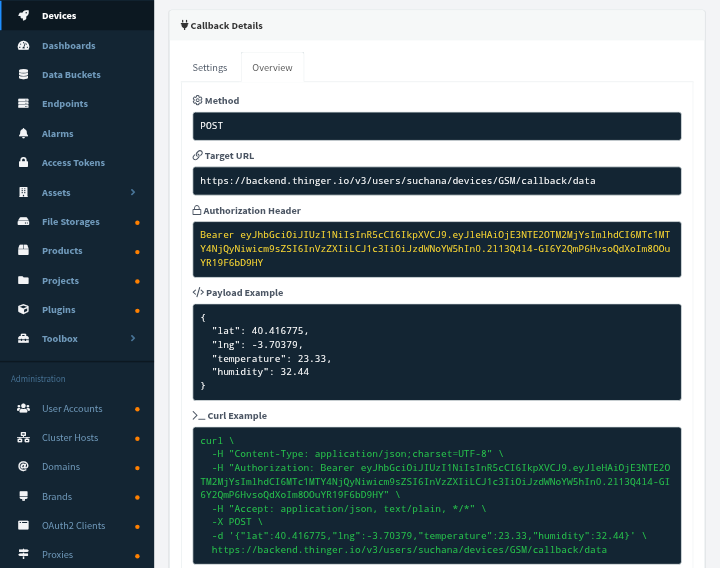Click the Devices rocket icon
The image size is (720, 568).
(x=23, y=16)
